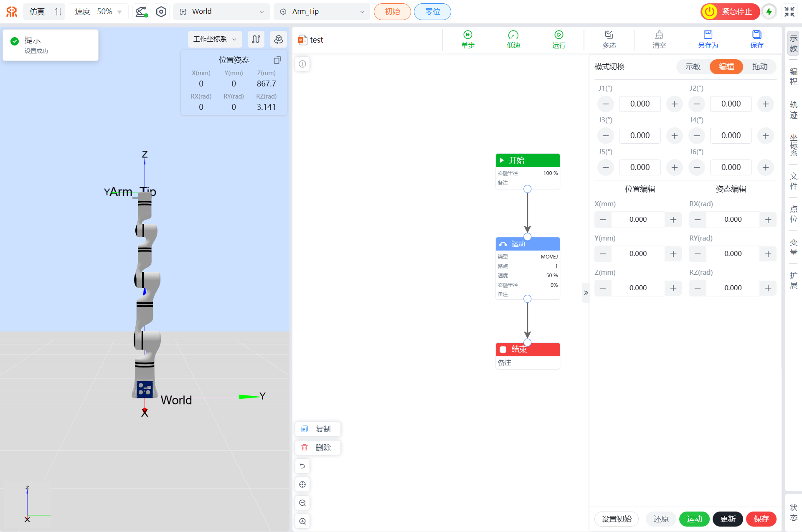802x532 pixels.
Task: Open the trajectory (轨迹) sidebar tab
Action: (x=793, y=110)
